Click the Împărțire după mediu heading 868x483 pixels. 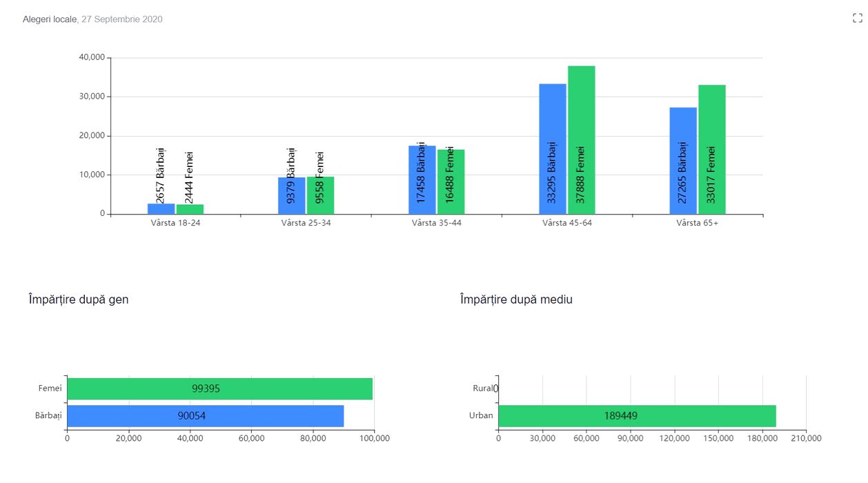[516, 299]
